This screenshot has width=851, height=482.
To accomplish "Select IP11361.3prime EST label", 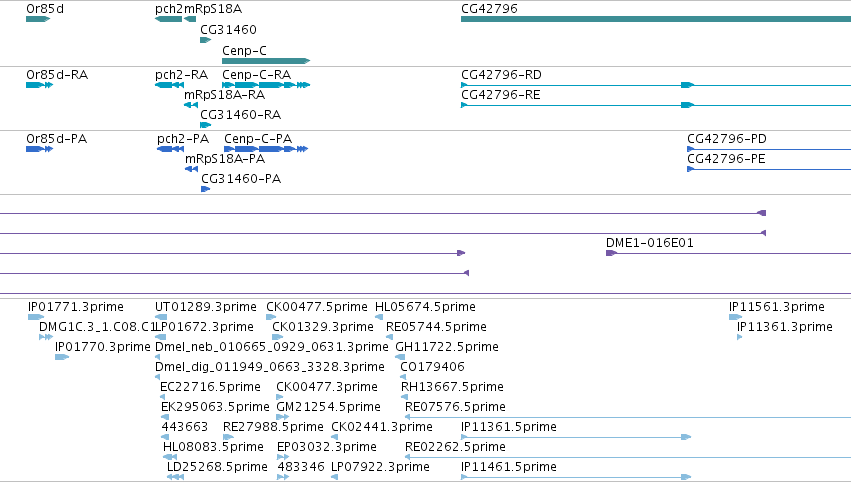I will click(785, 327).
